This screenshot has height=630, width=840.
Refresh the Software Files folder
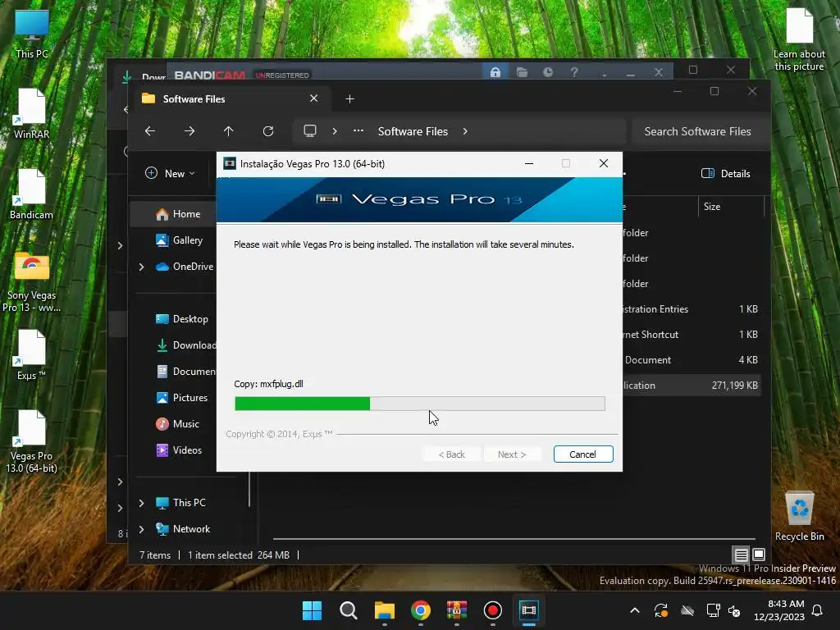pyautogui.click(x=268, y=131)
